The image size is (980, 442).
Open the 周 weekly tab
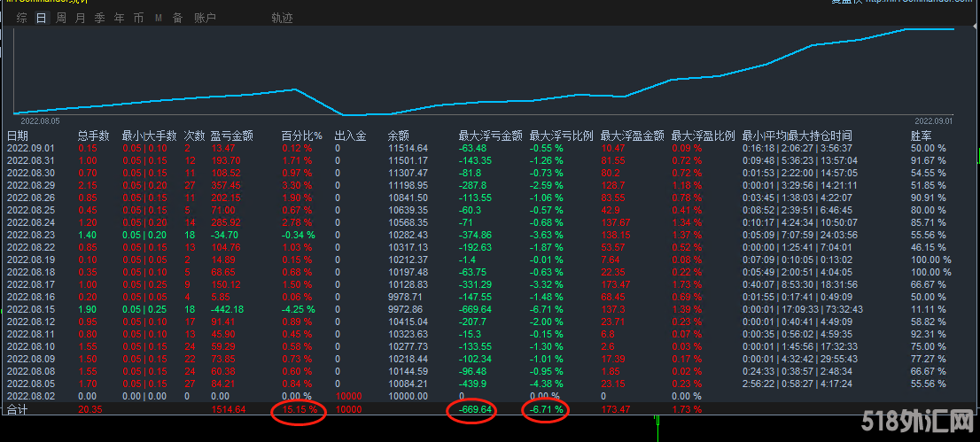(60, 18)
